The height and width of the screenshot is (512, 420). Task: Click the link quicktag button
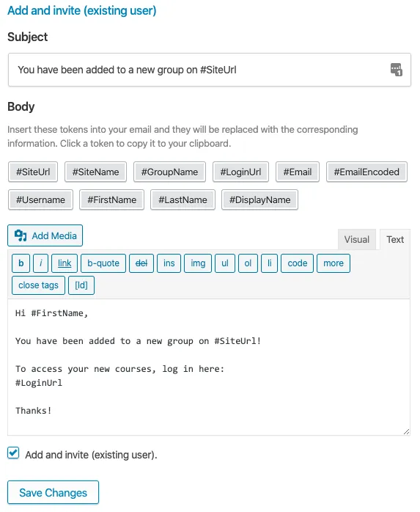(65, 263)
